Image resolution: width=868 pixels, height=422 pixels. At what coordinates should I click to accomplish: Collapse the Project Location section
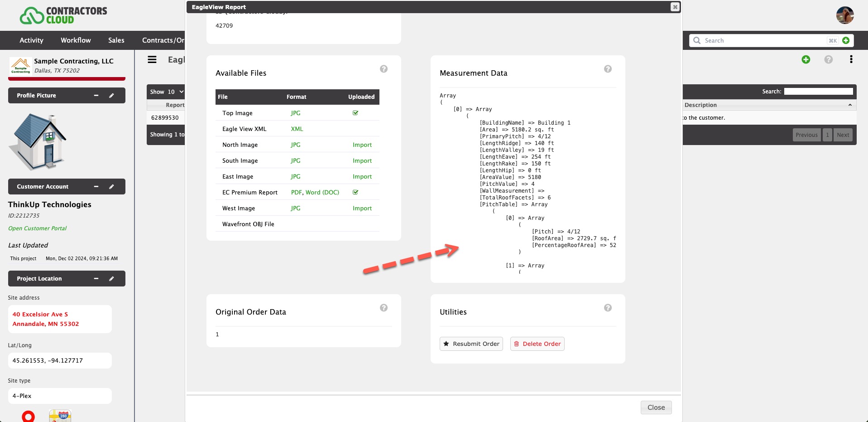click(x=96, y=279)
